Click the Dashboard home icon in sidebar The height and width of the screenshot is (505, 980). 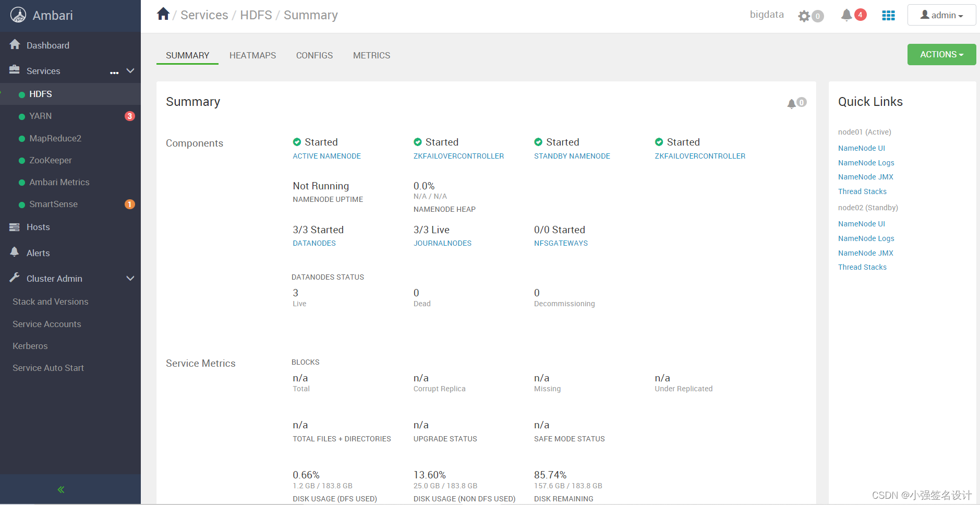pyautogui.click(x=15, y=45)
